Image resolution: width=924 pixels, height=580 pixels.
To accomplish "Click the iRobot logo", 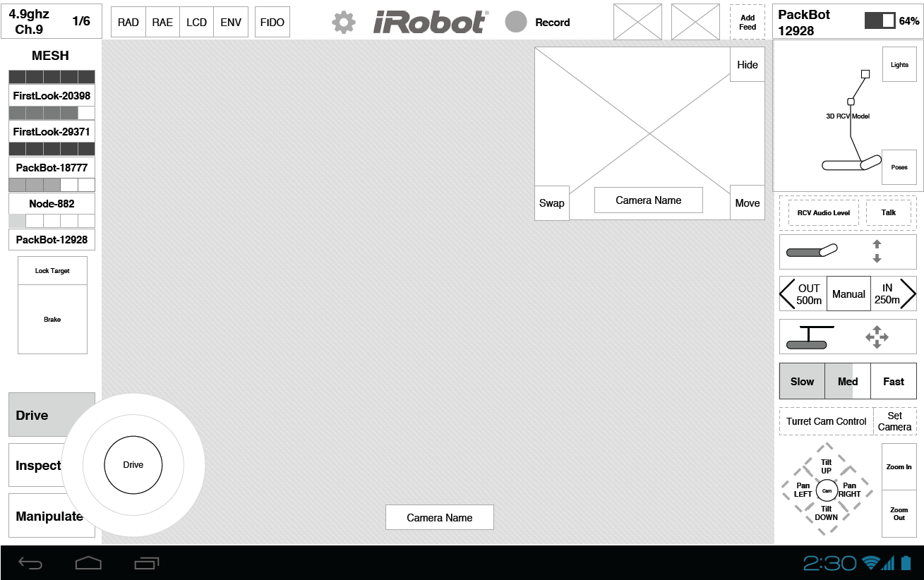I will tap(431, 22).
